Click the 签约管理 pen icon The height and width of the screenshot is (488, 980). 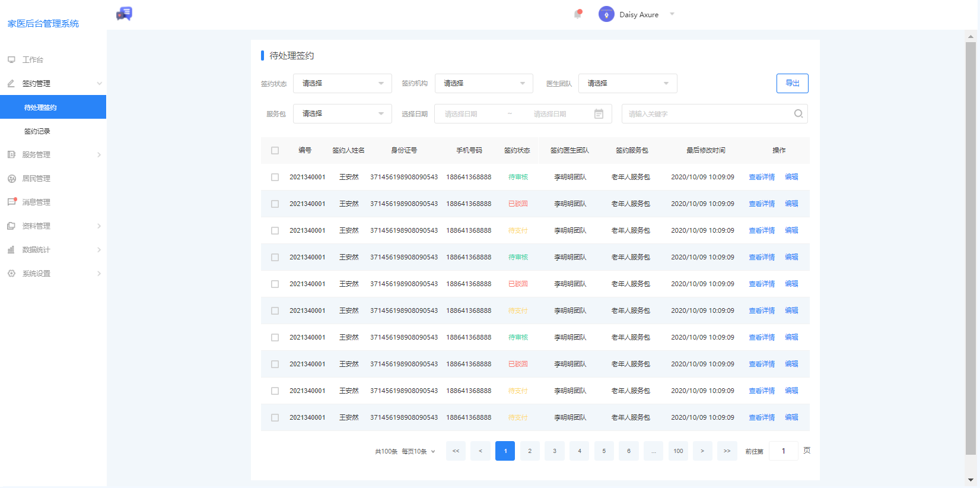11,83
